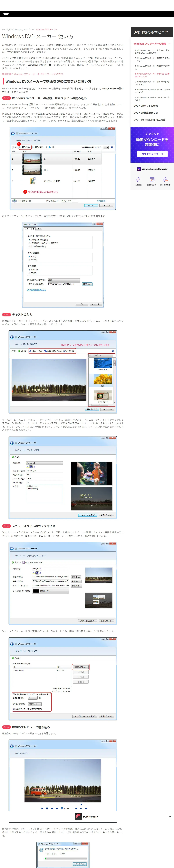Collapse Windows DVD メーカーの情報 sidebar section

(x=170, y=43)
